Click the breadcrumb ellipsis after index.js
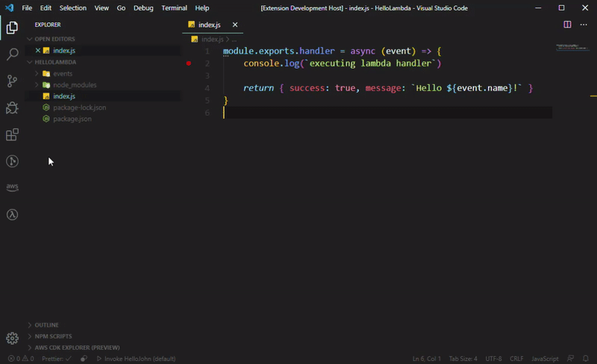Viewport: 597px width, 364px height. tap(234, 40)
